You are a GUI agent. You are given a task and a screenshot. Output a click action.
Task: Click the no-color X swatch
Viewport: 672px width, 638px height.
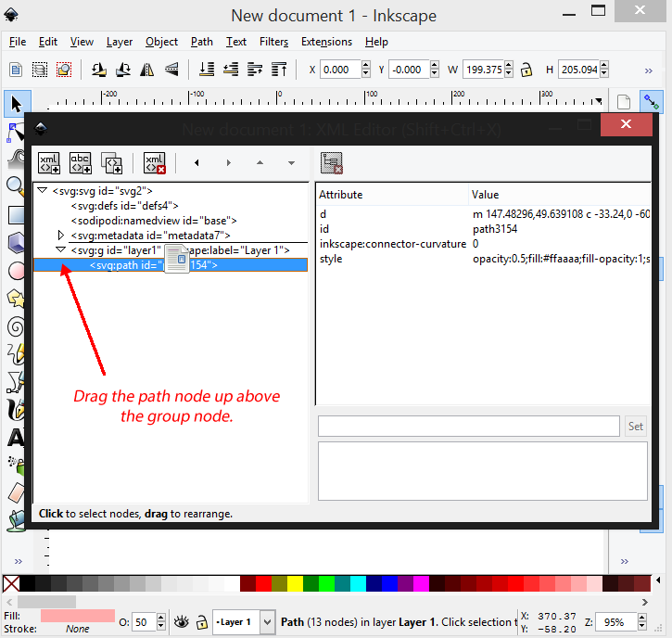(11, 583)
